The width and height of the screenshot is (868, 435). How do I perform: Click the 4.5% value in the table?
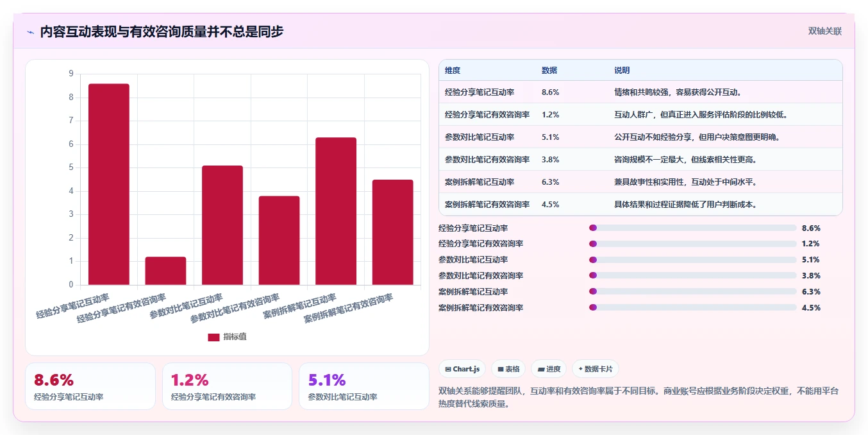pos(551,205)
